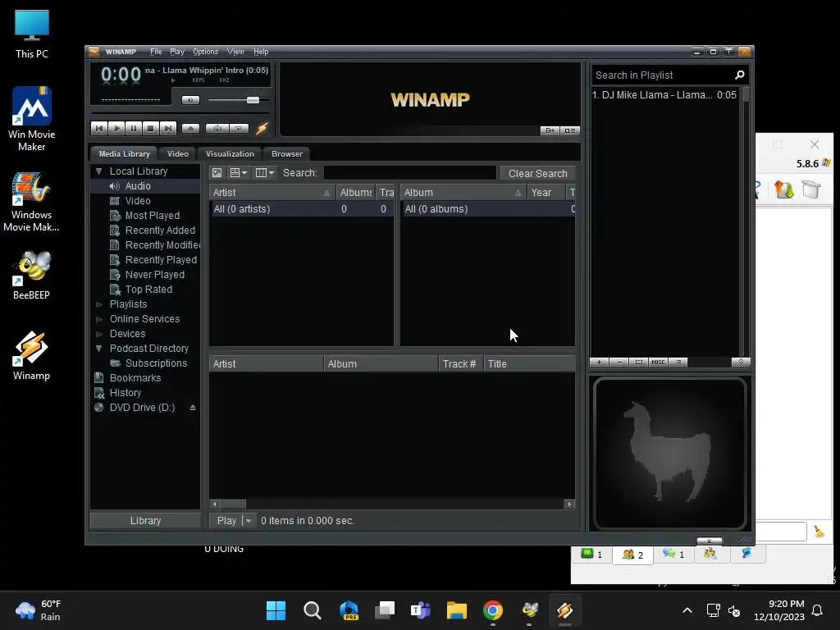Image resolution: width=840 pixels, height=630 pixels.
Task: Click the Manage Playlist list button
Action: (678, 363)
